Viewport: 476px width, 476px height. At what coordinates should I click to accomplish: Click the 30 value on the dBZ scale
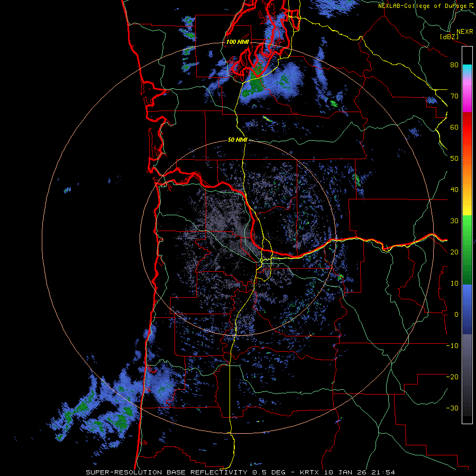454,221
